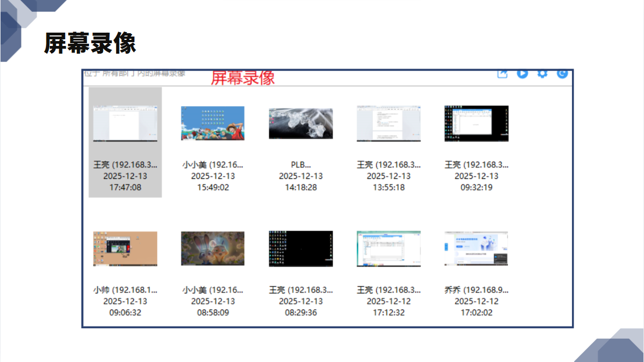Select 王亮 recording thumbnail from 13:55:18
This screenshot has height=362, width=644.
pyautogui.click(x=388, y=123)
